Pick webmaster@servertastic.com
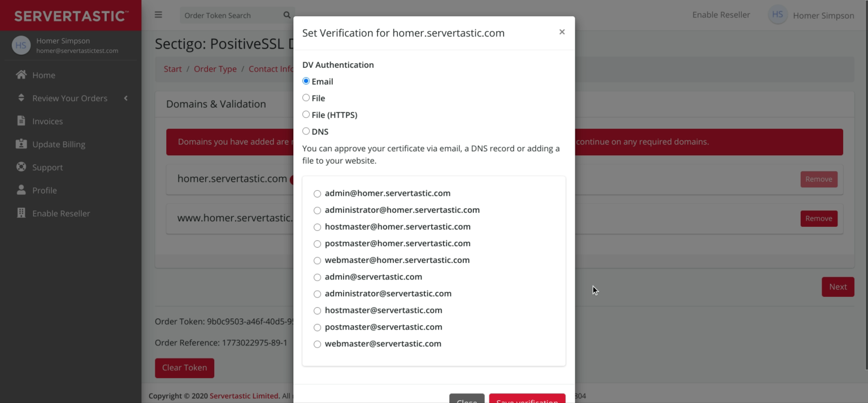 [x=317, y=344]
